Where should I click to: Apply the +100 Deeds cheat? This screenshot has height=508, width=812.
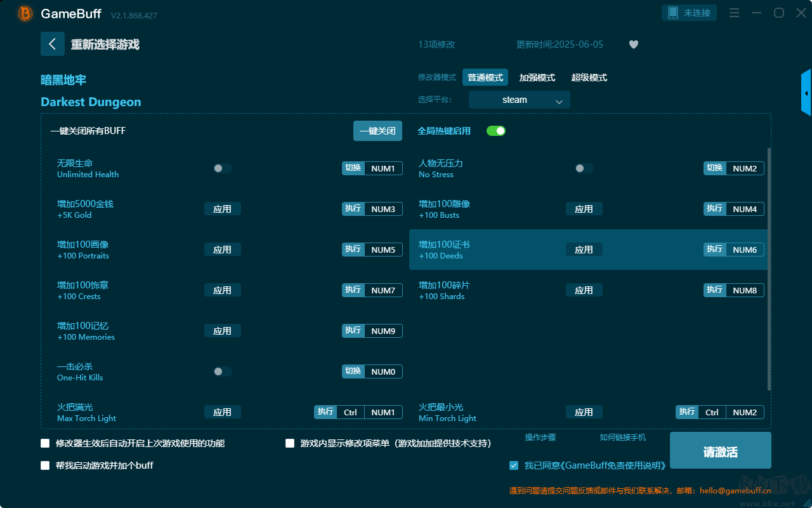click(x=584, y=250)
